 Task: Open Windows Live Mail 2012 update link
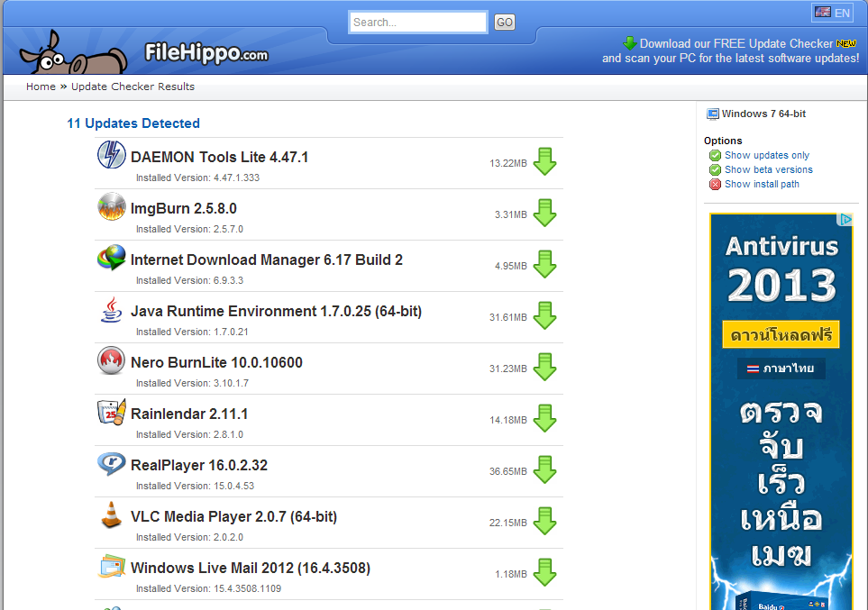(251, 568)
